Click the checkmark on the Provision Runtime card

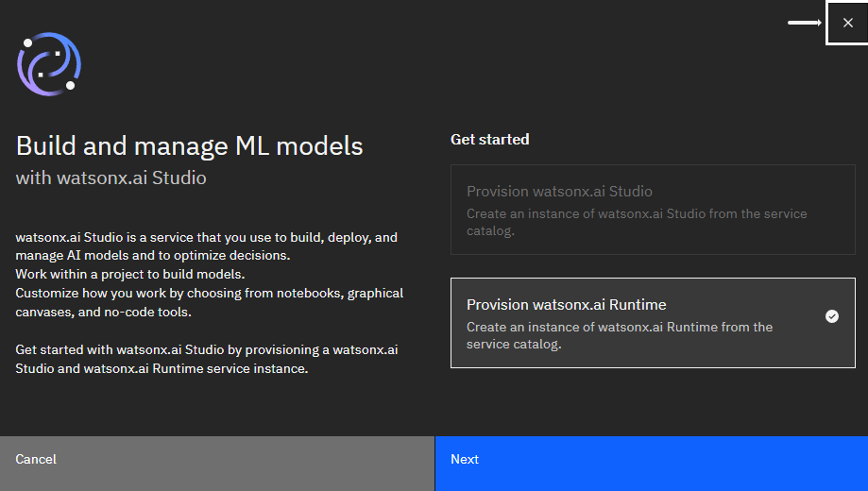831,316
